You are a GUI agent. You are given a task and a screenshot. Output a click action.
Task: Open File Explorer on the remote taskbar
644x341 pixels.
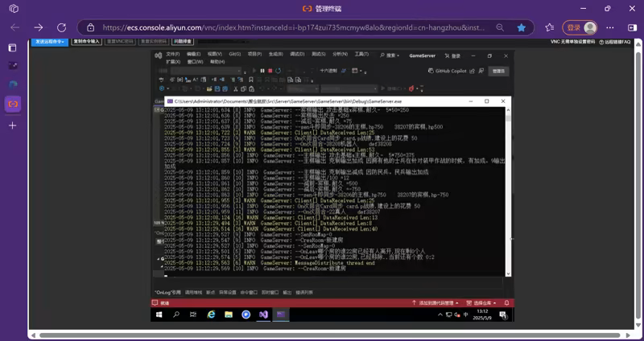[229, 314]
